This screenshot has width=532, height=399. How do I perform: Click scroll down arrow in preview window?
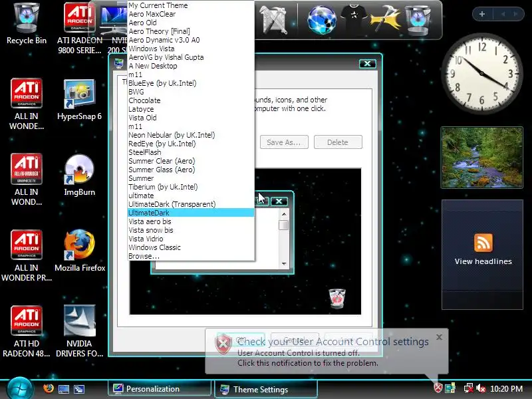[x=284, y=263]
